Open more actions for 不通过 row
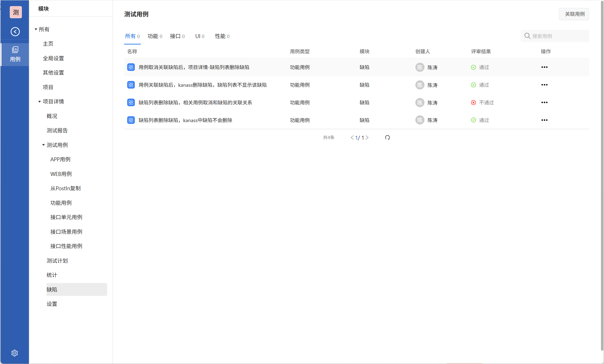This screenshot has width=604, height=364. click(x=544, y=103)
